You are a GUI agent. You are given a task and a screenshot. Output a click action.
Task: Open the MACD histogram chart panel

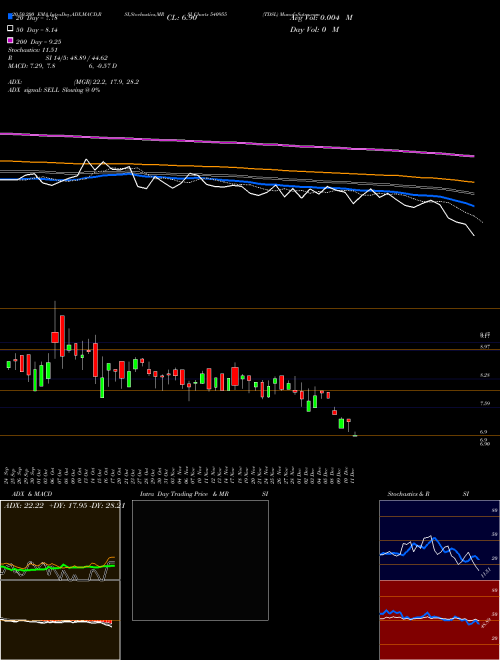pos(60,620)
